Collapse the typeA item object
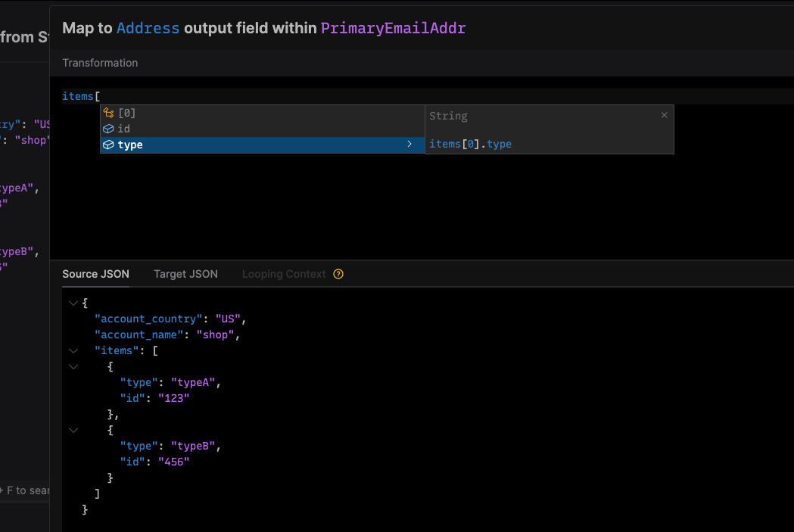794x532 pixels. pyautogui.click(x=73, y=367)
